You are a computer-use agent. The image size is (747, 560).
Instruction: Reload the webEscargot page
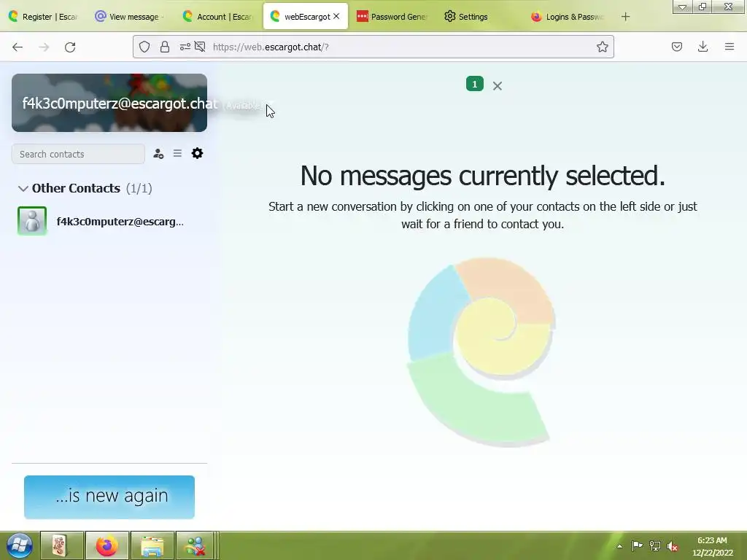[x=70, y=47]
